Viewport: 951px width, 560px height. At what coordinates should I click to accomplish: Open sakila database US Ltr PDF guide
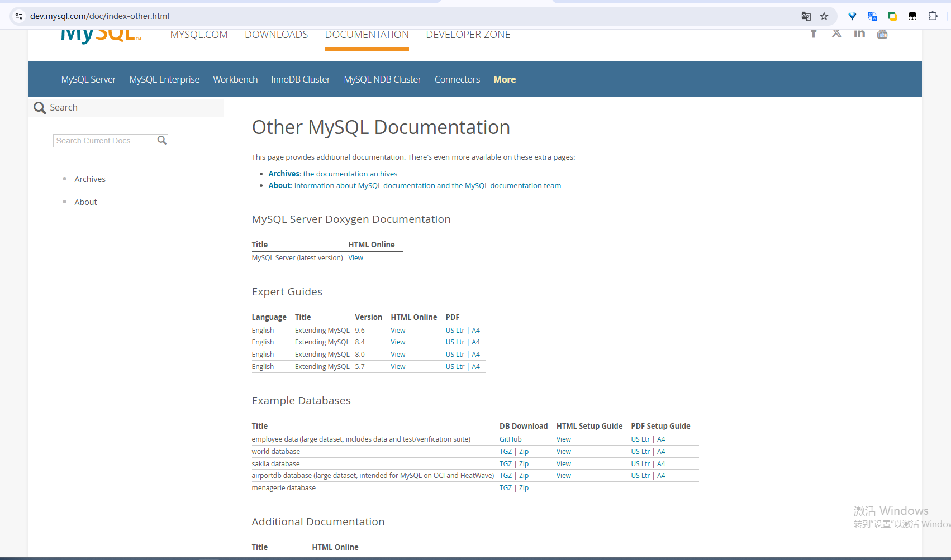coord(640,464)
